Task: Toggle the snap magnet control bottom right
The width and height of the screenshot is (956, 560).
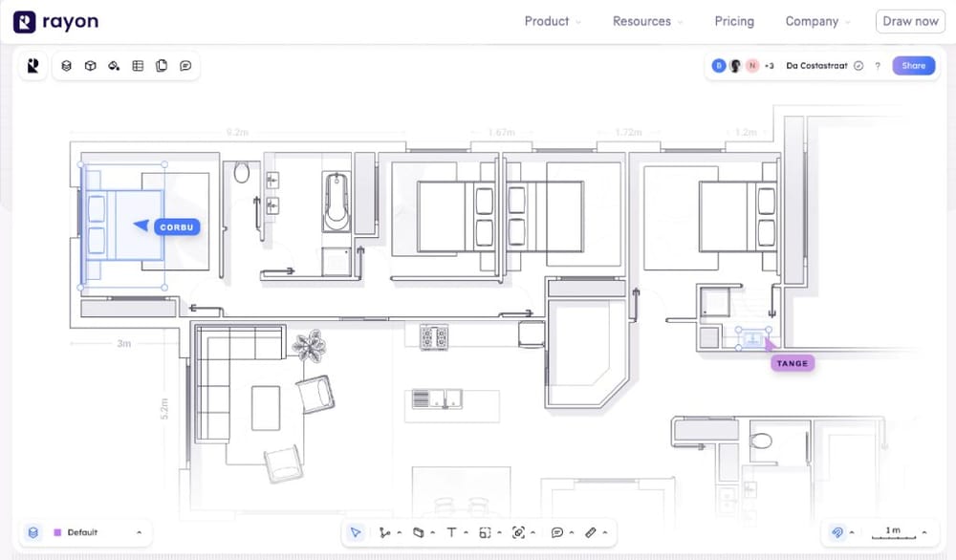Action: tap(838, 531)
